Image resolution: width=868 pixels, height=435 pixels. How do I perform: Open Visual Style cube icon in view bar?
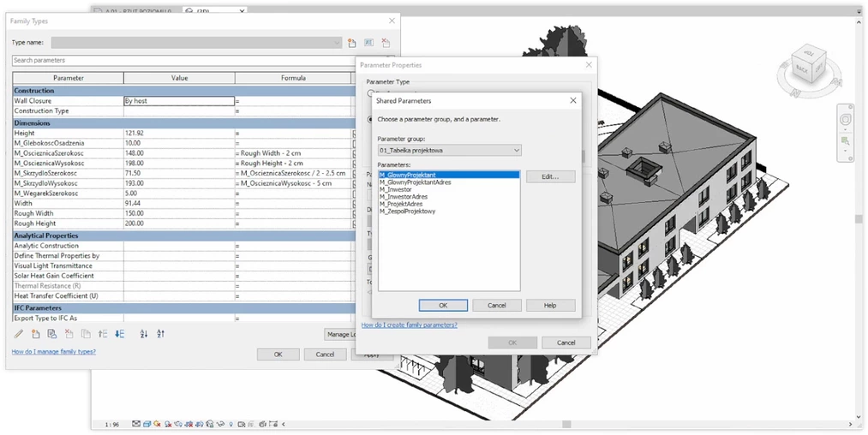147,425
